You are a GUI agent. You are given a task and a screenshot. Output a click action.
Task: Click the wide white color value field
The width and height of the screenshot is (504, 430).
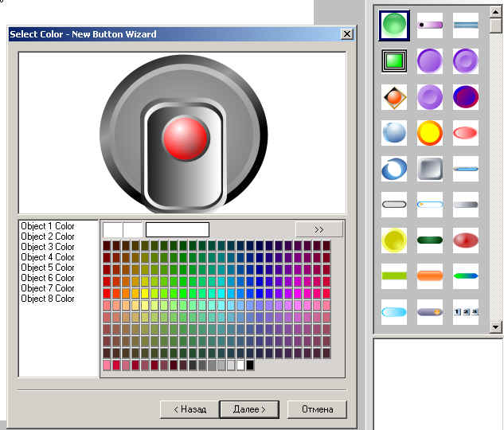tap(178, 229)
